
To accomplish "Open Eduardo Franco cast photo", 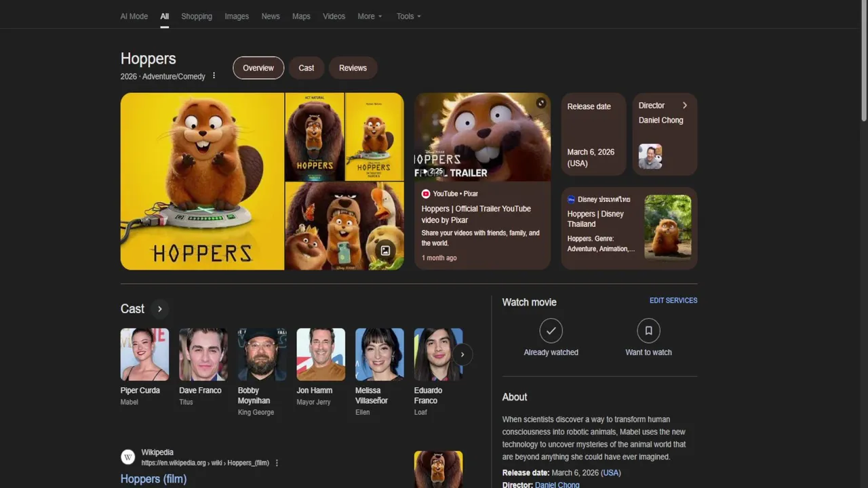I will [x=438, y=354].
